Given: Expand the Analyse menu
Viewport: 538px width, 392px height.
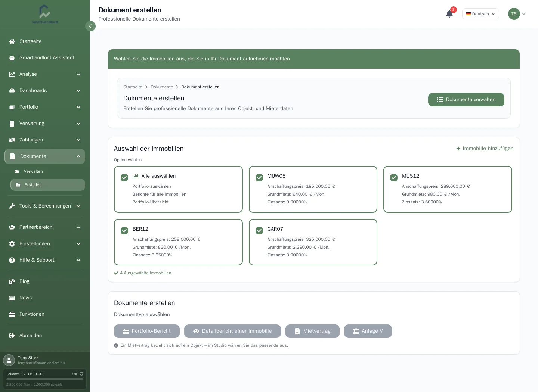Looking at the screenshot, I should coord(45,74).
